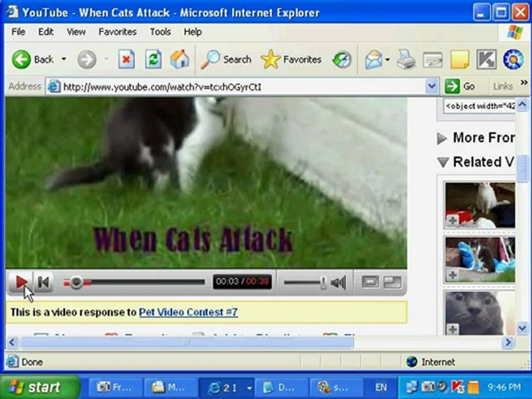Open the Tools menu

pyautogui.click(x=160, y=32)
